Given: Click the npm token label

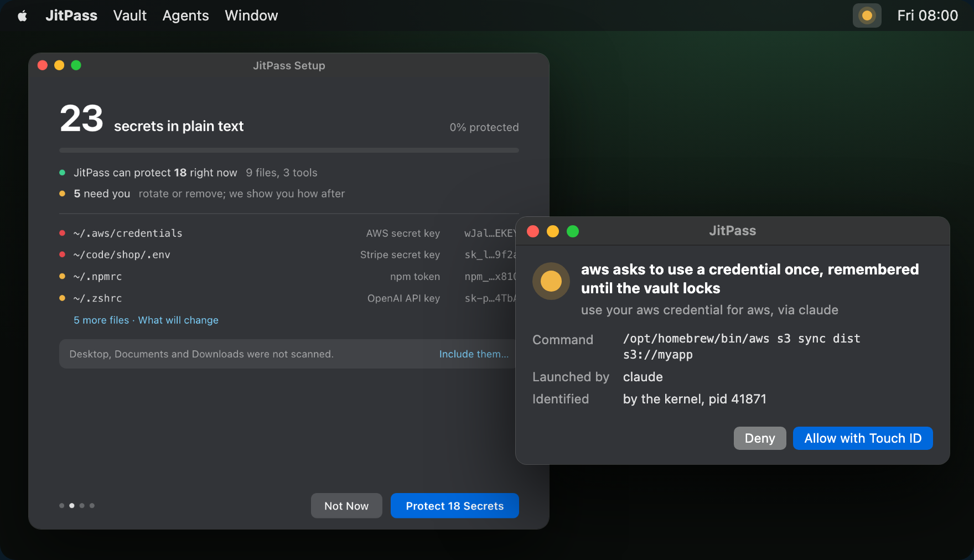Looking at the screenshot, I should [415, 277].
